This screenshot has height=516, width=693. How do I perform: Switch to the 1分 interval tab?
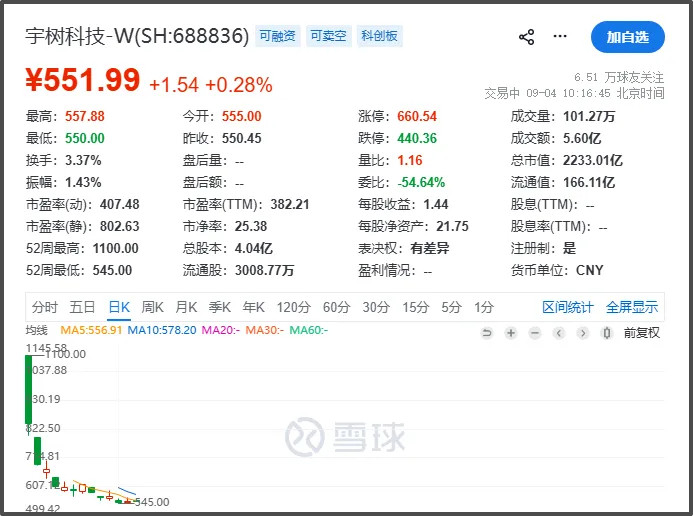484,307
